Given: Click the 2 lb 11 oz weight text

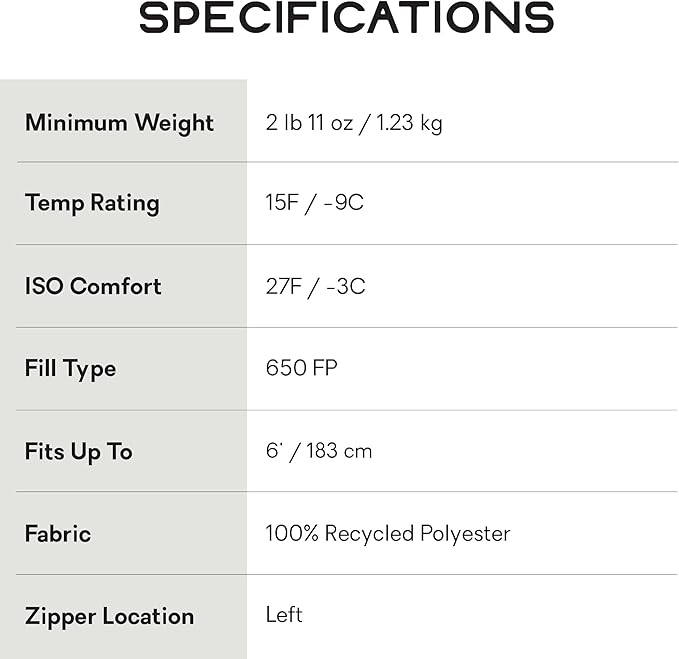Looking at the screenshot, I should coord(309,123).
